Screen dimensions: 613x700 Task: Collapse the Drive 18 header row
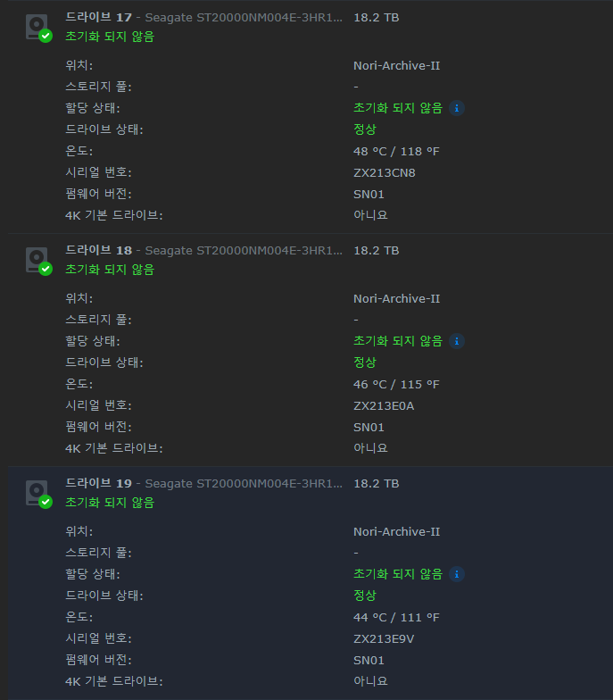coord(311,260)
